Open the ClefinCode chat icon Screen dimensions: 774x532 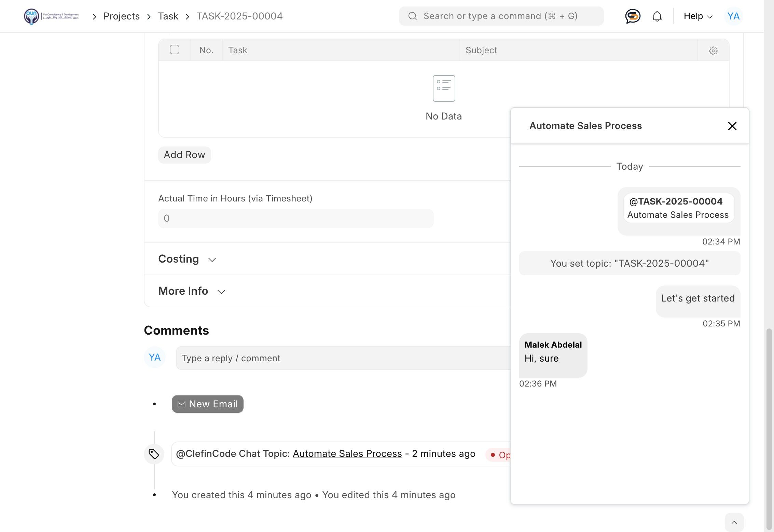point(633,16)
